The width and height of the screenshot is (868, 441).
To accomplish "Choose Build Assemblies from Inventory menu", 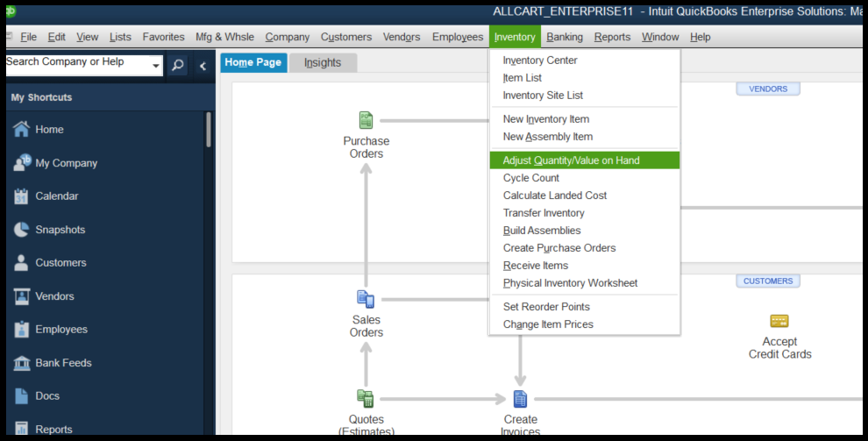I will point(542,231).
